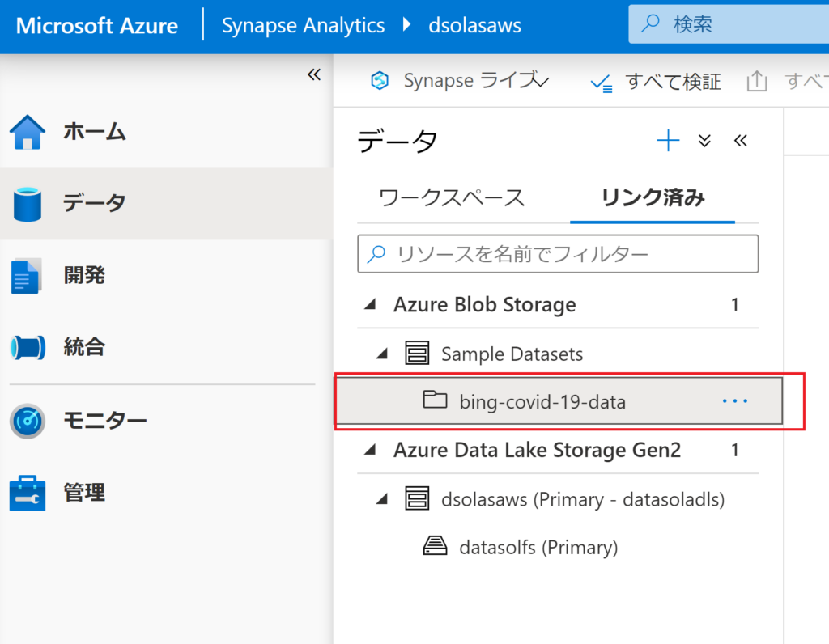This screenshot has height=644, width=829.
Task: Open more options for bing-covid-19-data
Action: click(x=734, y=400)
